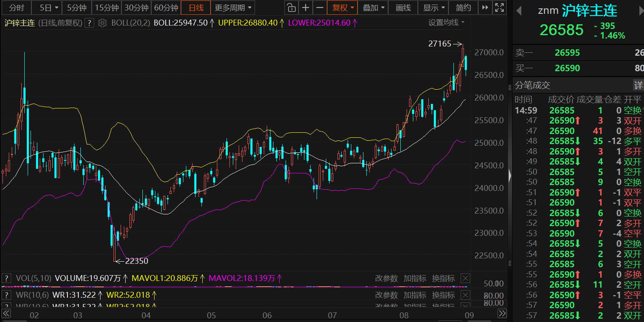This screenshot has height=322, width=644.
Task: Jump timeline forward with right double-arrow
Action: click(x=502, y=313)
